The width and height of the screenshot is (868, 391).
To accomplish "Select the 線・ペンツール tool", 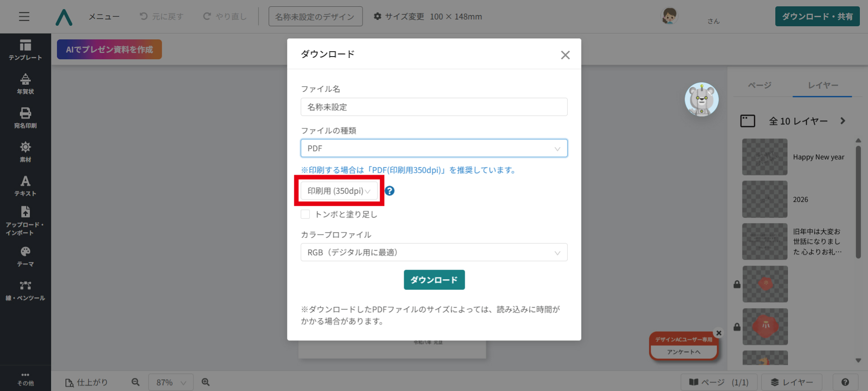I will pos(25,291).
